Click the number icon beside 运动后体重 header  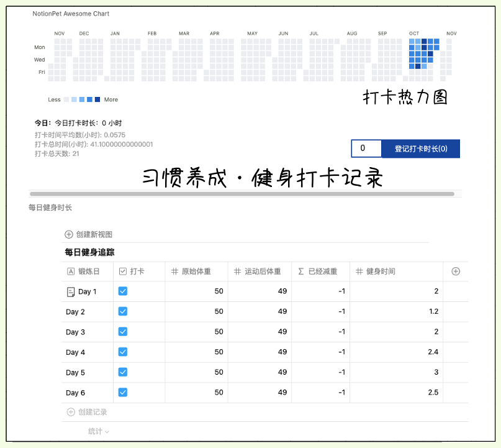tap(237, 272)
